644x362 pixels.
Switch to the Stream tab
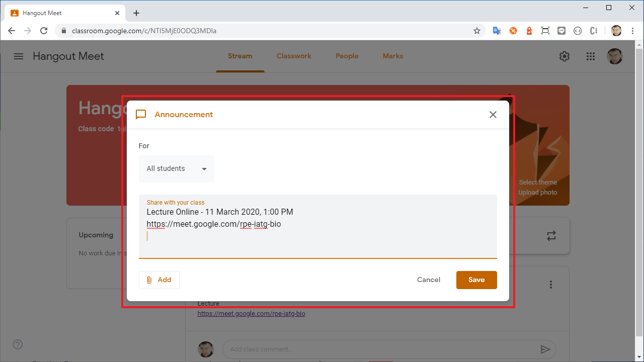[x=240, y=56]
